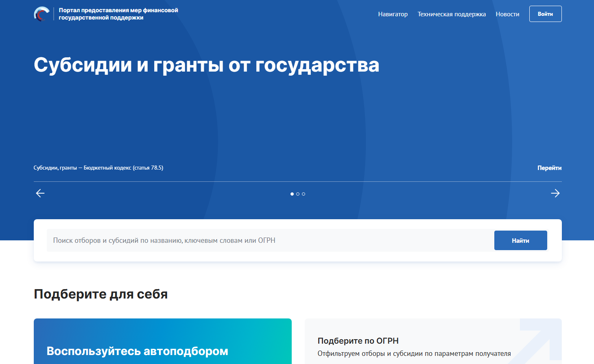Click the Отфильтруем отборы и субсидии description text

tap(414, 353)
